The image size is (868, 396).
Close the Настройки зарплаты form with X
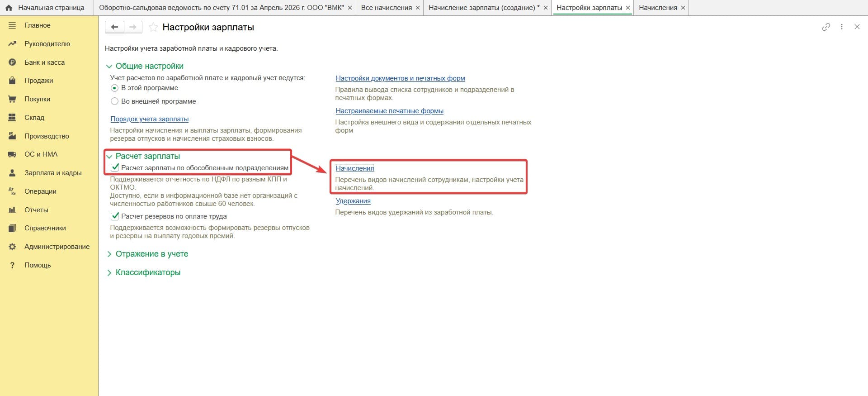857,27
